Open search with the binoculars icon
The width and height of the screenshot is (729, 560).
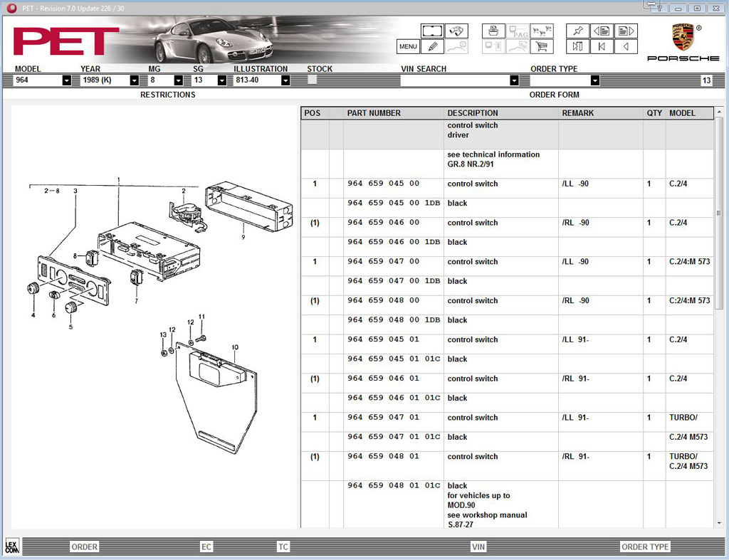456,31
